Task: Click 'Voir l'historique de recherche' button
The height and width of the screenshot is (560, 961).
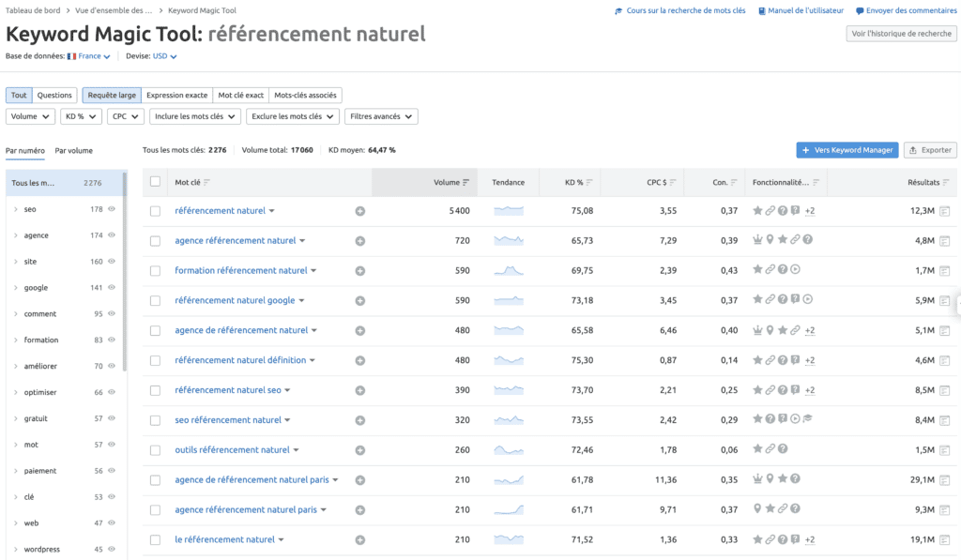Action: (x=902, y=34)
